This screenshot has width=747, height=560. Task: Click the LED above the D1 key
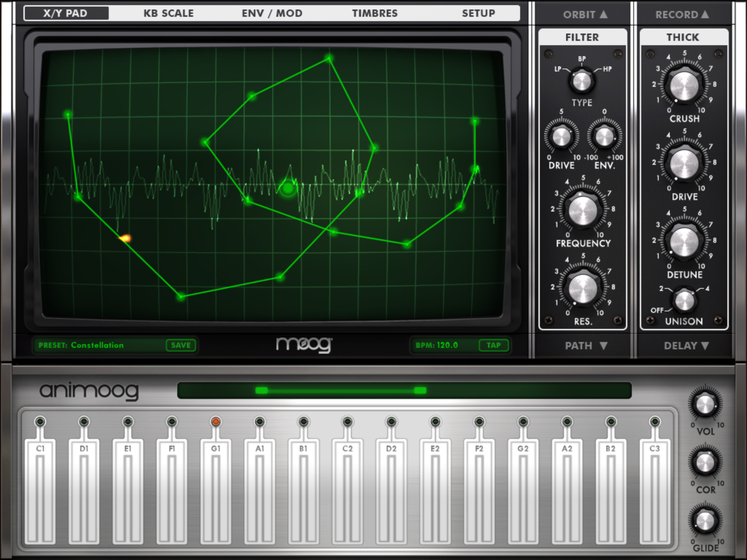coord(84,422)
